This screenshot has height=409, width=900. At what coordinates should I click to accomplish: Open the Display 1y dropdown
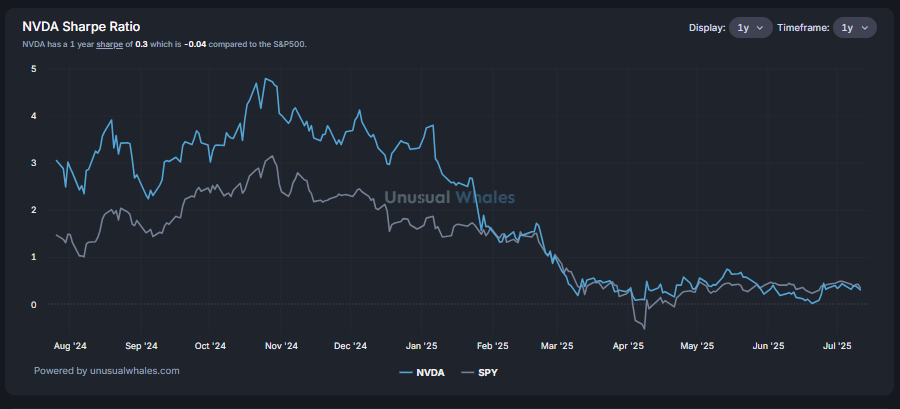click(751, 28)
